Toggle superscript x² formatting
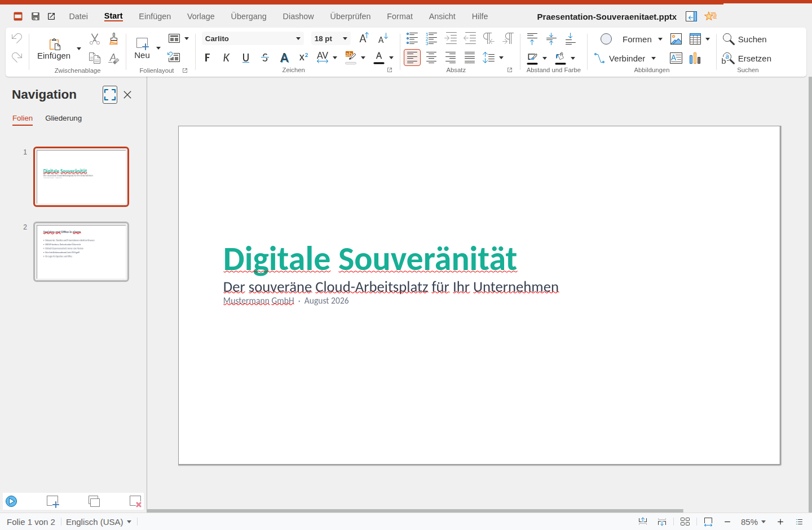This screenshot has height=530, width=812. [303, 58]
